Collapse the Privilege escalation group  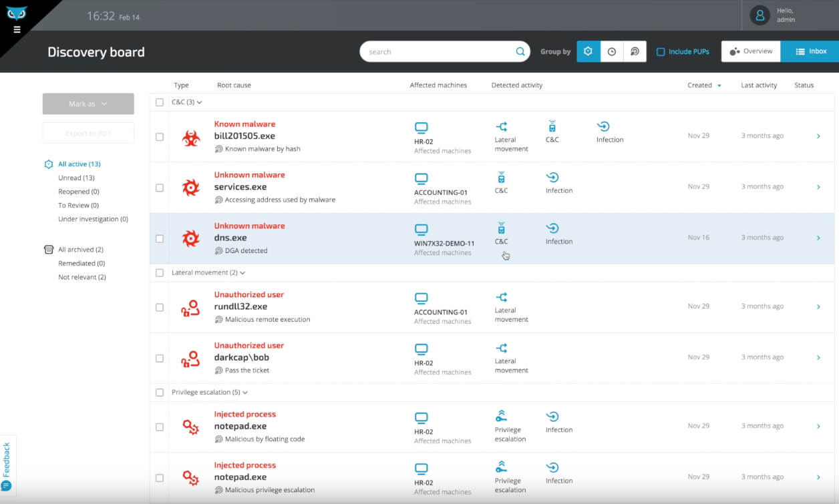coord(245,393)
